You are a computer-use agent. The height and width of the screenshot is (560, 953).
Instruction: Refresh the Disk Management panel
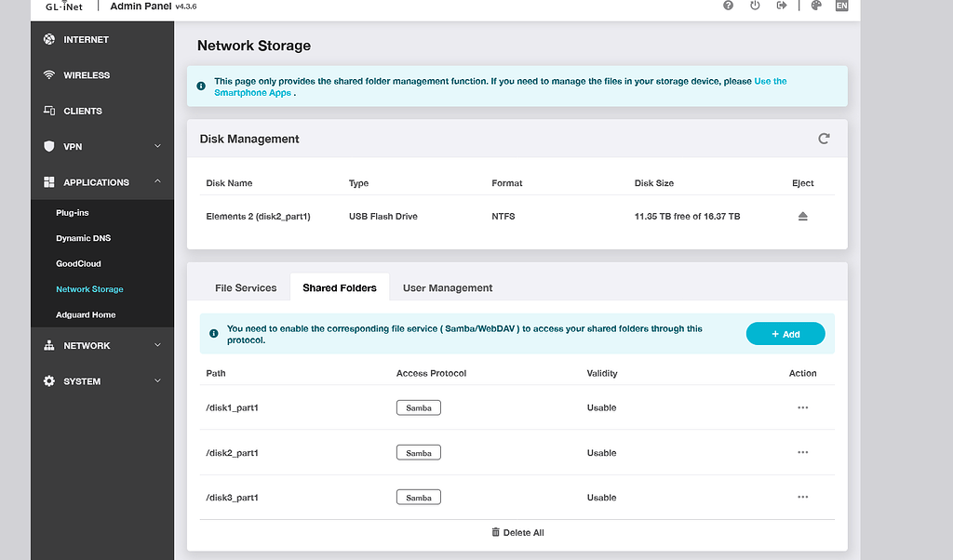(x=824, y=138)
